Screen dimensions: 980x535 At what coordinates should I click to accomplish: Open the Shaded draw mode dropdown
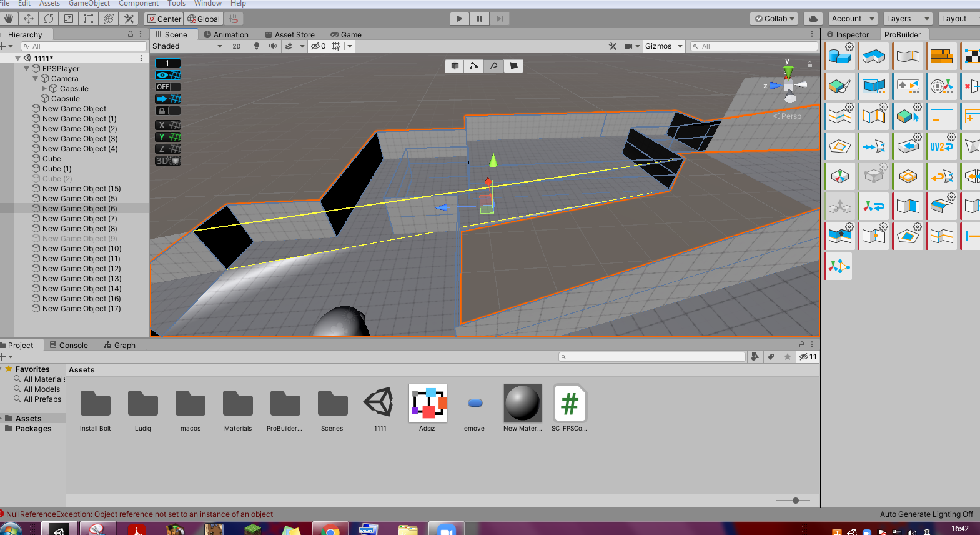(x=187, y=46)
